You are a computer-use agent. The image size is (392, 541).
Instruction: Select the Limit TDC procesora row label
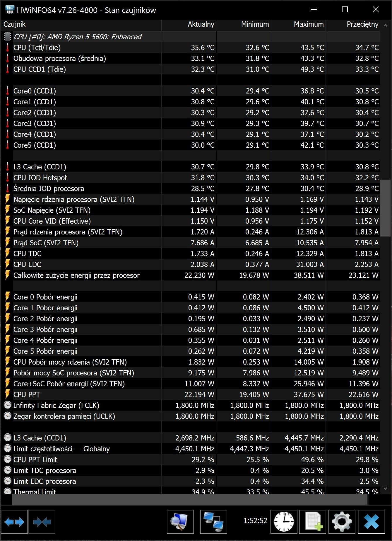45,470
